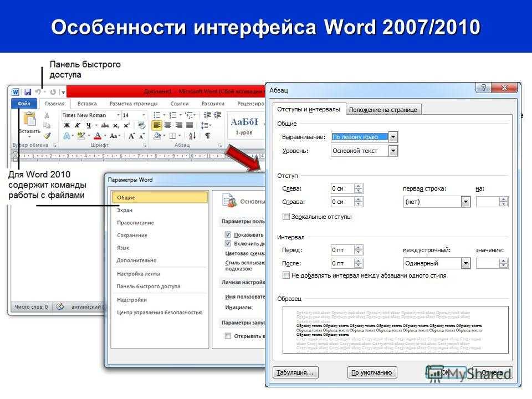Viewport: 532px width, 399px height.
Task: Align text right in the ribbon
Action: (178, 126)
